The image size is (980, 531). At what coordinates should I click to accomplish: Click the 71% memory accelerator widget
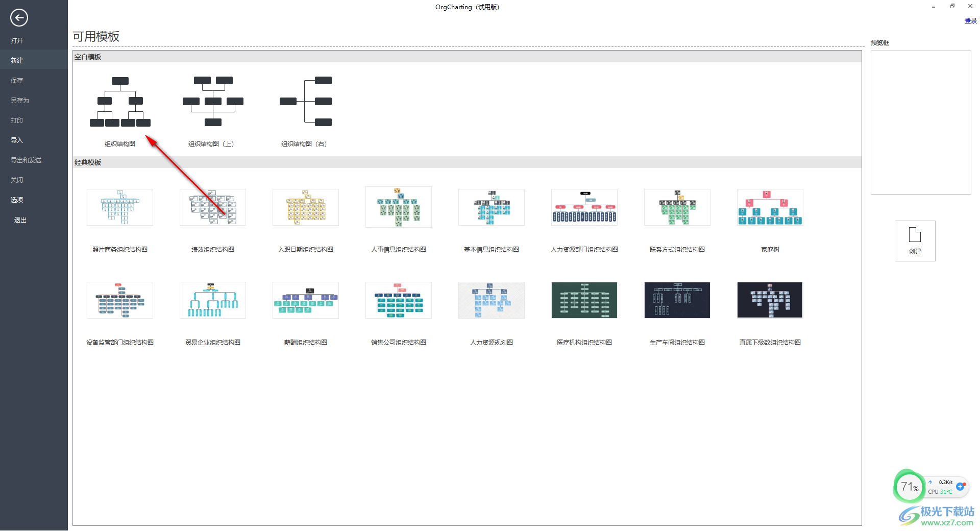(909, 487)
